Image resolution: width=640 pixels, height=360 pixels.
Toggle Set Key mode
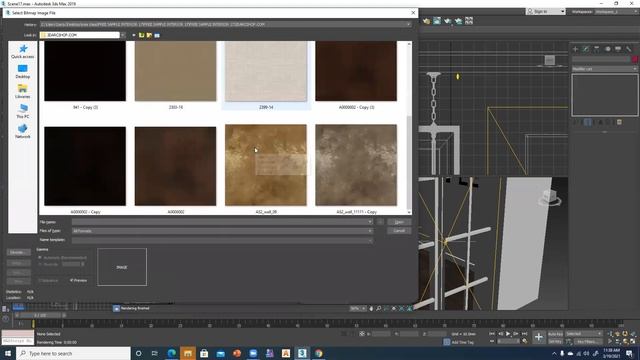pyautogui.click(x=555, y=342)
